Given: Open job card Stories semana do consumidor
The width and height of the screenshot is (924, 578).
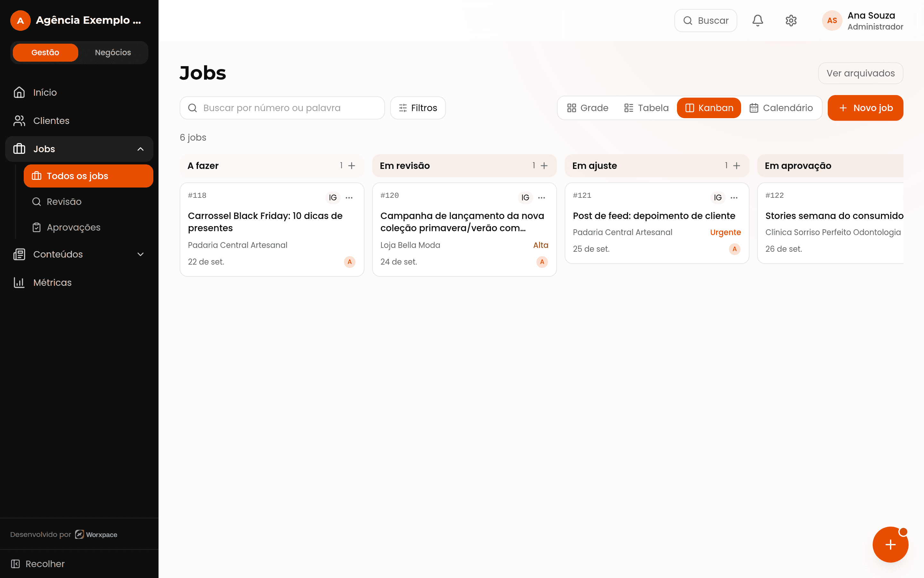Looking at the screenshot, I should point(830,223).
